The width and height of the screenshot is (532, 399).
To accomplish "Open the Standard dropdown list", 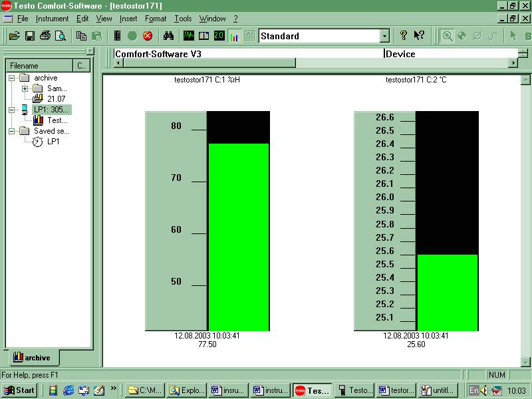I will 384,36.
